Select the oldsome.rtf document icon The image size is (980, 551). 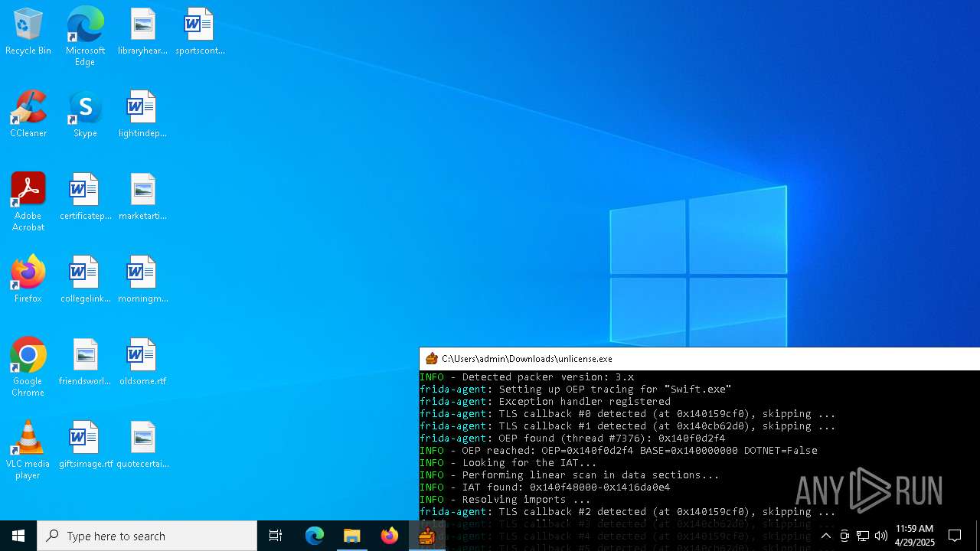[x=142, y=363]
